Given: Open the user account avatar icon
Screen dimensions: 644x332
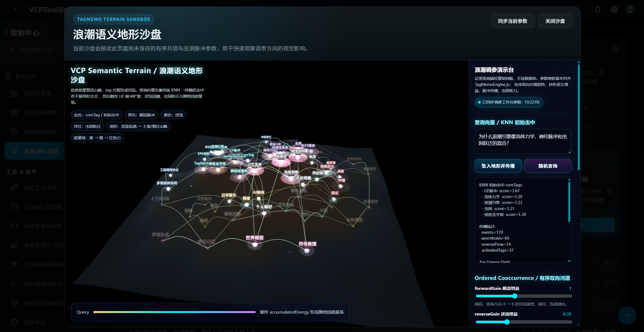Looking at the screenshot, I should pos(630,9).
